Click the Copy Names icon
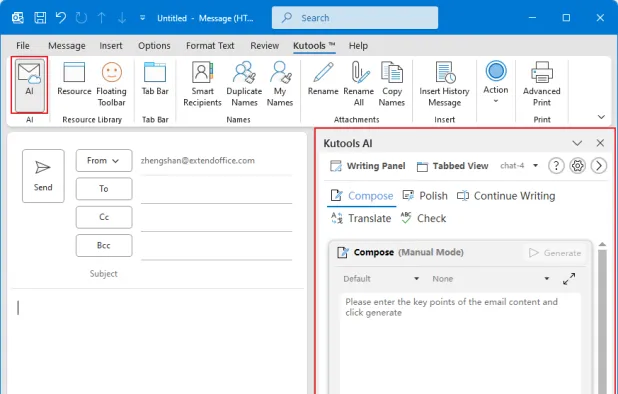The height and width of the screenshot is (394, 618). coord(391,72)
